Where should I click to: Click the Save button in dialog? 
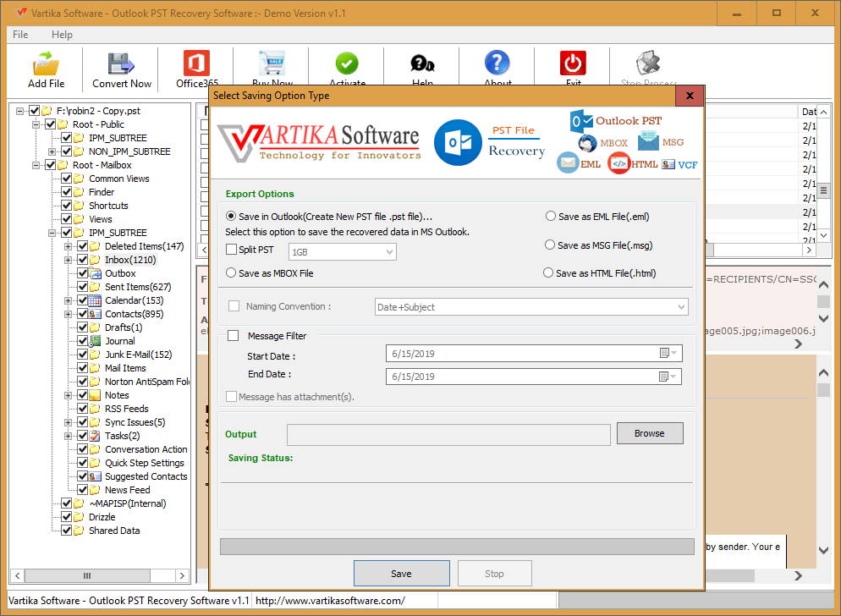click(401, 574)
